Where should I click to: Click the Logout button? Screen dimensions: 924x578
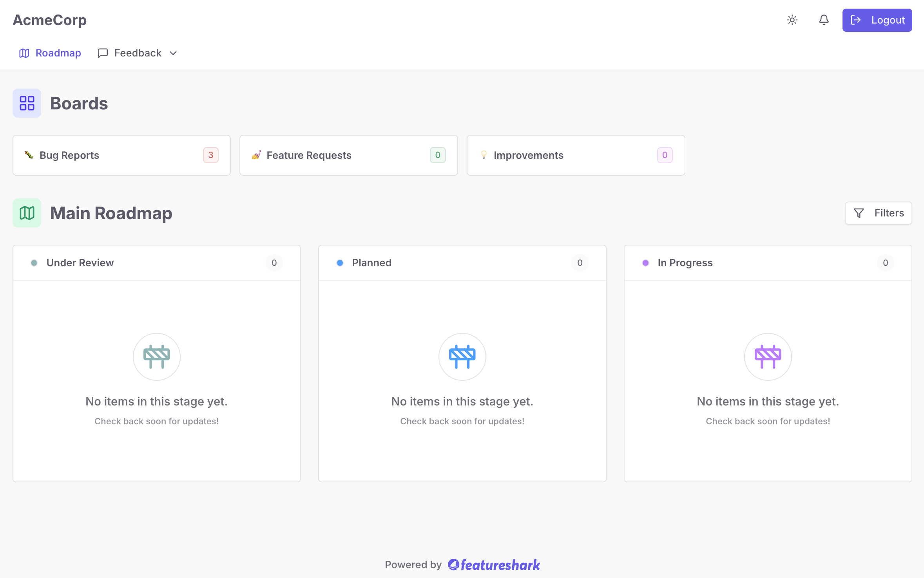click(877, 20)
